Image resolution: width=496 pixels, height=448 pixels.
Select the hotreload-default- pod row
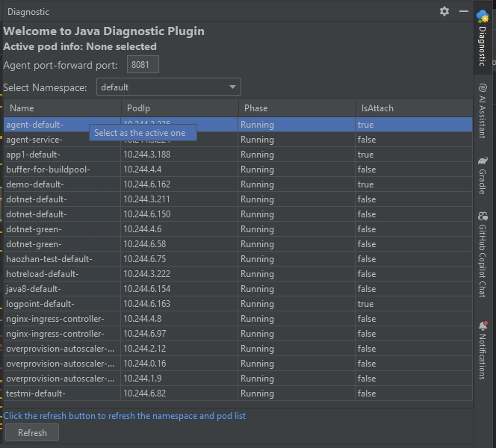[61, 274]
